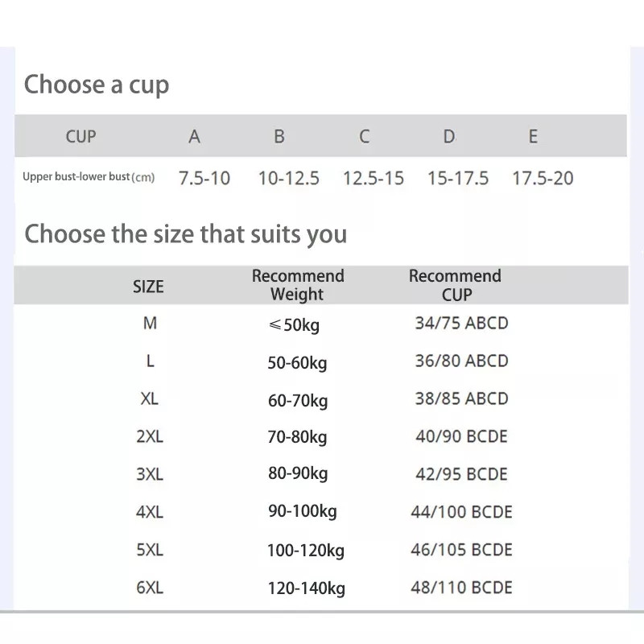Click the CUP header label
This screenshot has width=644, height=644.
tap(80, 137)
